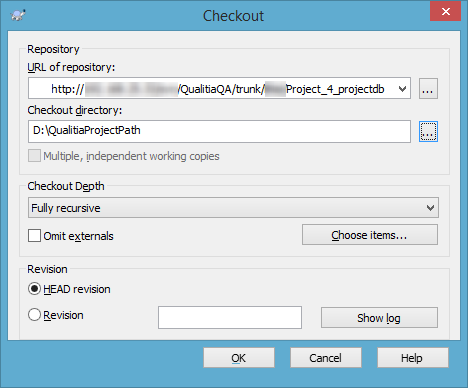Expand the URL of repository dropdown arrow
Image resolution: width=468 pixels, height=388 pixels.
pos(402,89)
